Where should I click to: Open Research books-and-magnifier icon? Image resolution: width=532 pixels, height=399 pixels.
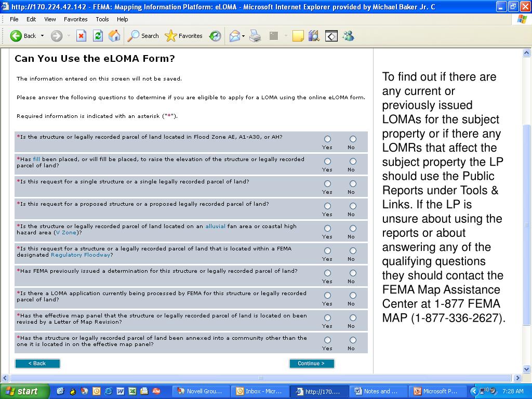tap(314, 36)
